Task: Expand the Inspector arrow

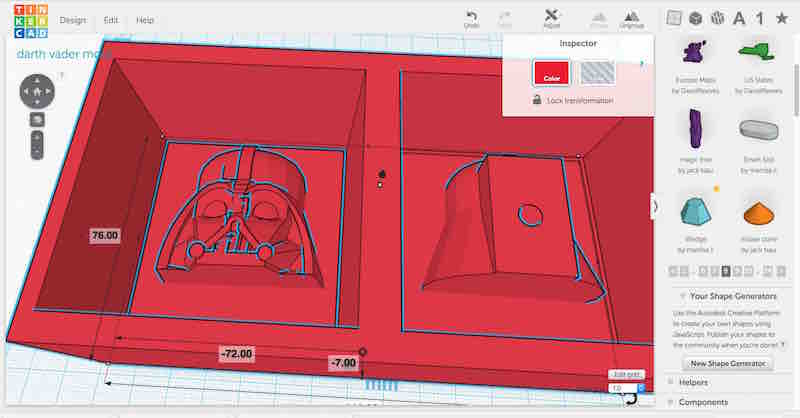Action: point(642,64)
